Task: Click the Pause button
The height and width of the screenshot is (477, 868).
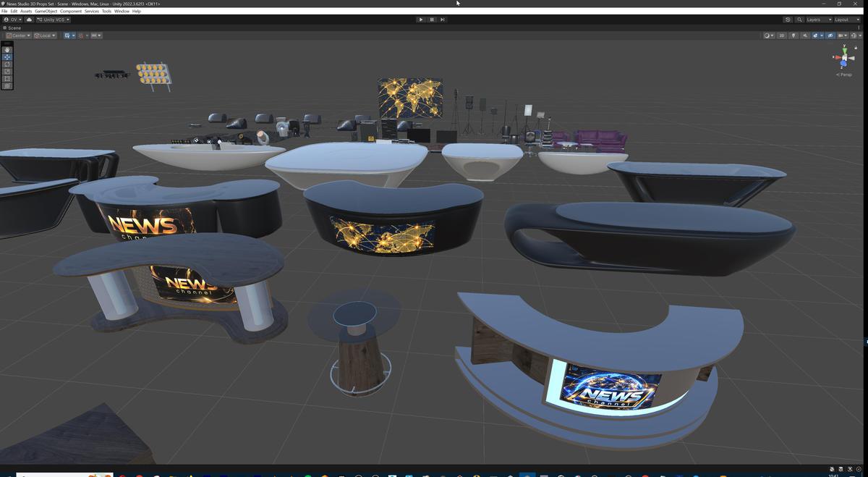Action: pyautogui.click(x=432, y=20)
